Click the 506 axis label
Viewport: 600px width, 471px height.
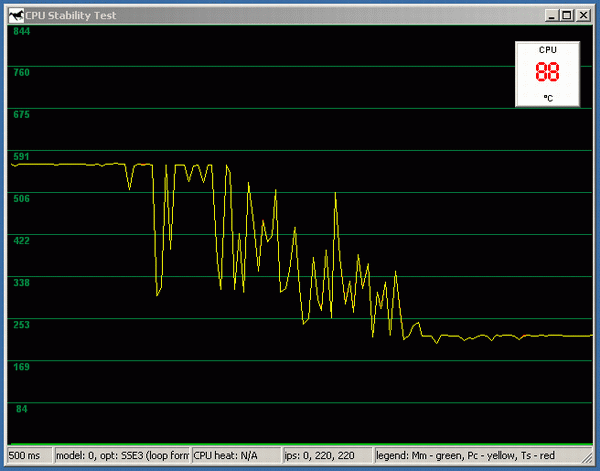tap(21, 199)
